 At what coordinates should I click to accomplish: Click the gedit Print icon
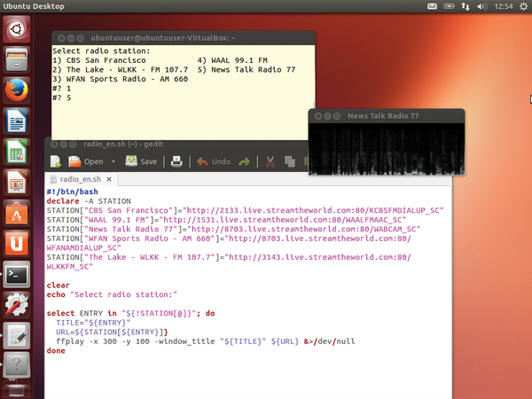pos(176,161)
